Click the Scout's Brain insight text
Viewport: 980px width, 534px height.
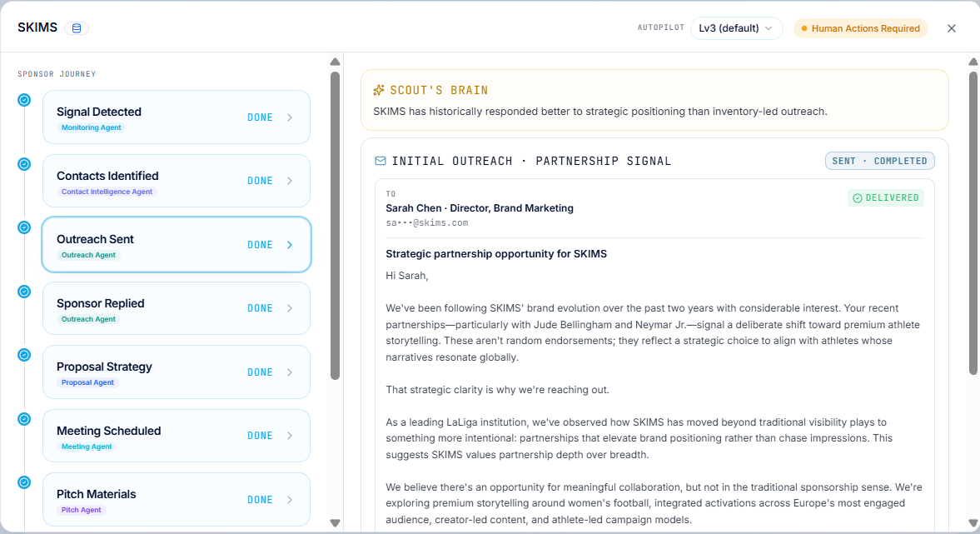point(600,112)
